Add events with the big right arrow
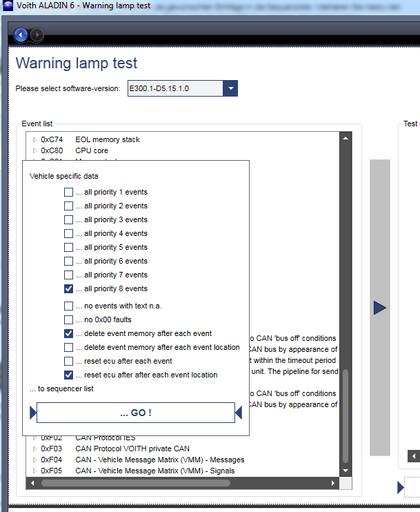 click(380, 308)
